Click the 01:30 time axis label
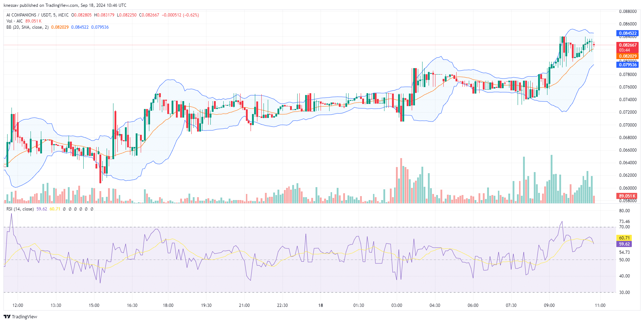Image resolution: width=644 pixels, height=323 pixels. click(359, 305)
